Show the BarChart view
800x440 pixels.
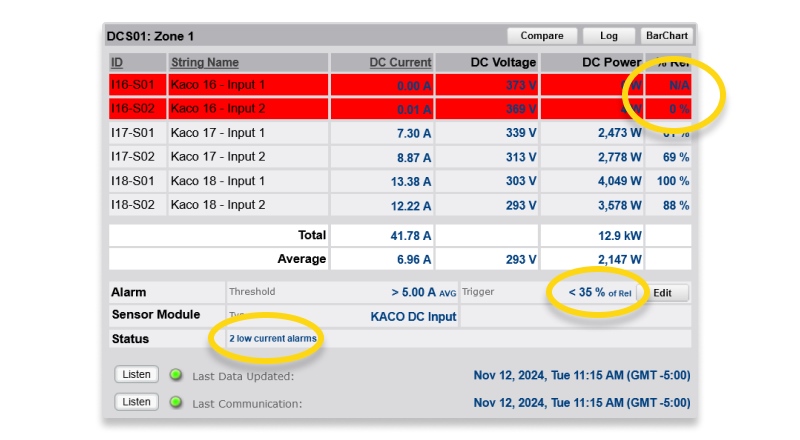tap(666, 36)
